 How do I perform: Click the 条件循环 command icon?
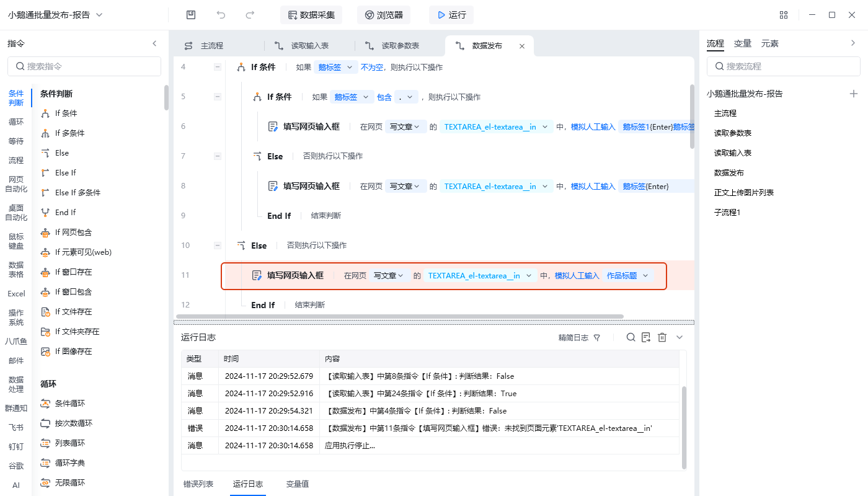tap(45, 404)
